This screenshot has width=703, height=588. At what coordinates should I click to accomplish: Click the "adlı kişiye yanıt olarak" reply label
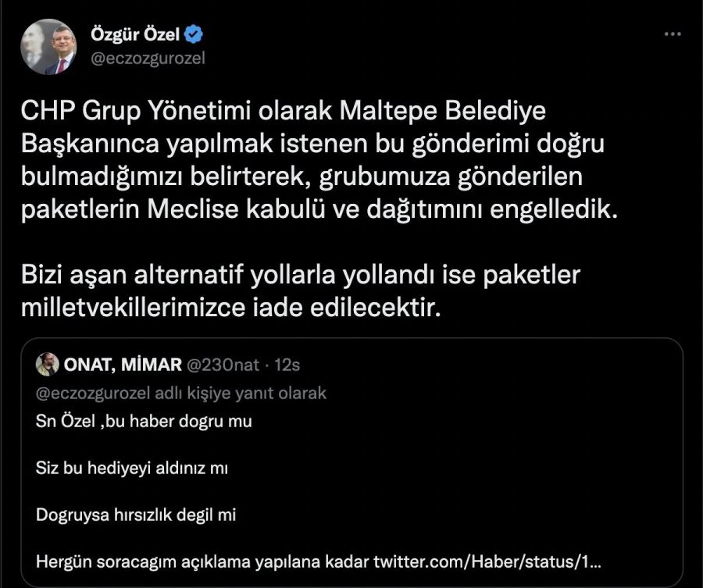[x=241, y=393]
